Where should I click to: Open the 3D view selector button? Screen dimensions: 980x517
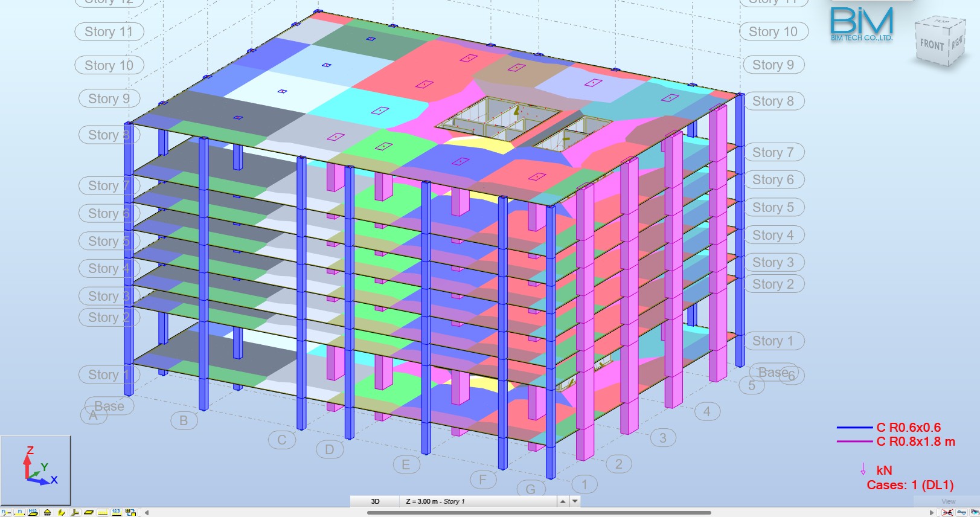point(375,501)
